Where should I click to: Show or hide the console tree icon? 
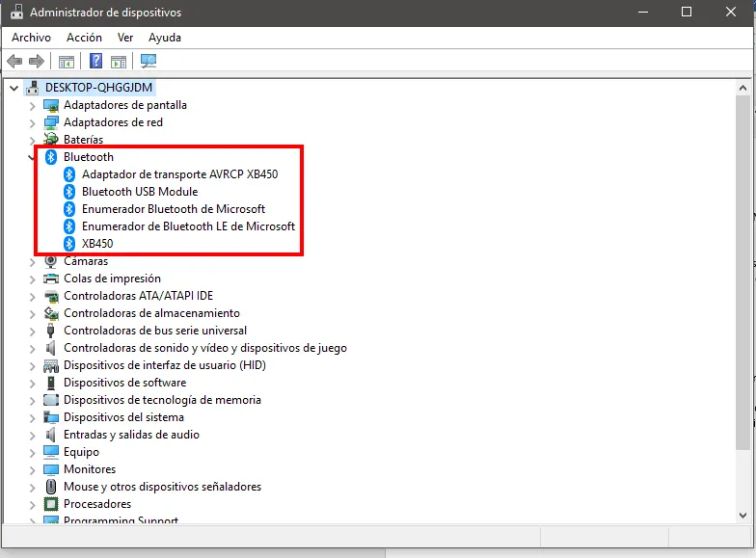[x=67, y=62]
